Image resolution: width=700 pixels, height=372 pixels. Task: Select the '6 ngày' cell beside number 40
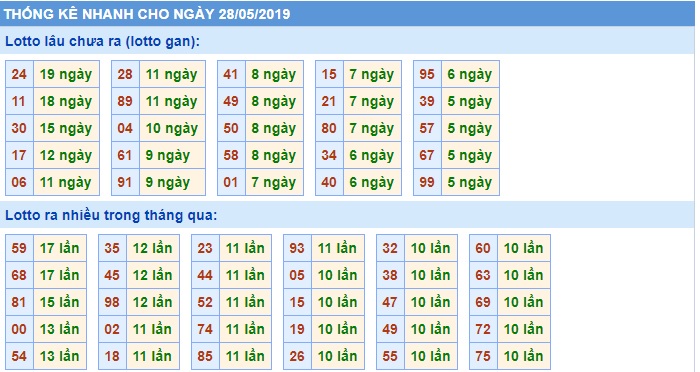tap(372, 182)
